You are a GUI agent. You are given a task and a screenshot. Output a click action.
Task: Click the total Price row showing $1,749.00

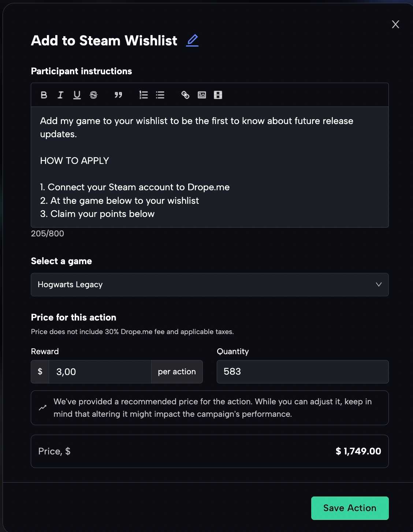209,451
